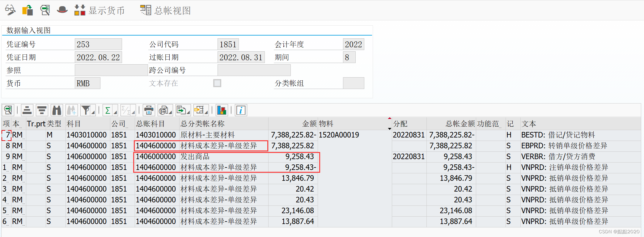Click the Export icon with green arrow
The height and width of the screenshot is (237, 644).
181,110
